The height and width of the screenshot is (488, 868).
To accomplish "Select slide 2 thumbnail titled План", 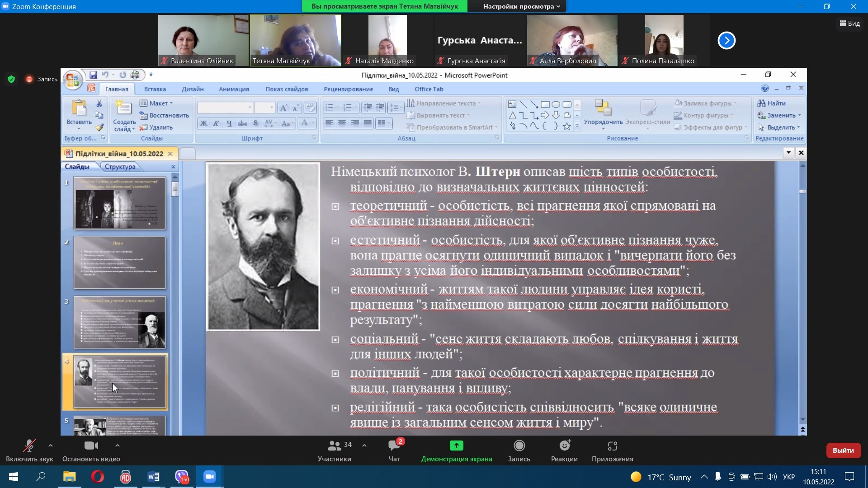I will (119, 263).
